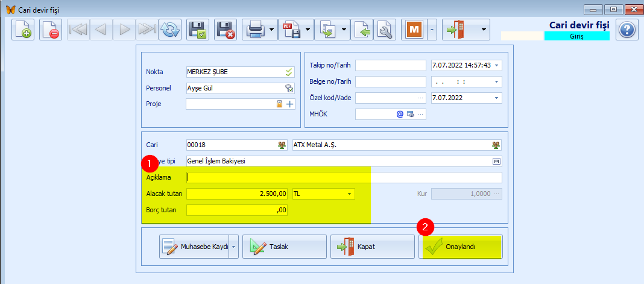Open the Takip tarih date dropdown
The width and height of the screenshot is (644, 284).
pyautogui.click(x=496, y=65)
